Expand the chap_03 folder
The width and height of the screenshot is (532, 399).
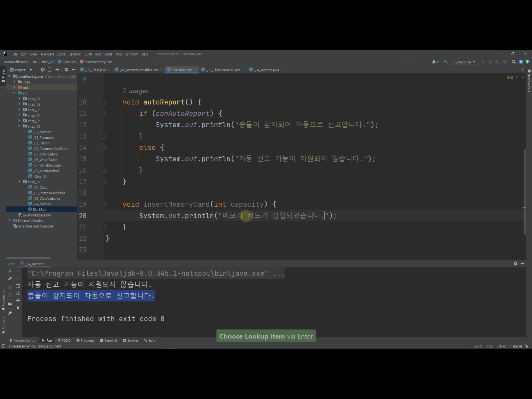tap(19, 109)
